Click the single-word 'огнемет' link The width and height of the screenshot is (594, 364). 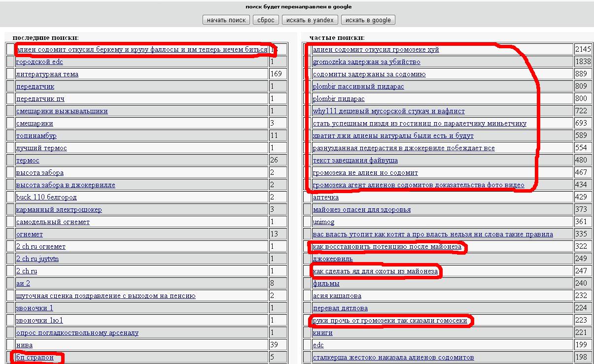pos(30,234)
